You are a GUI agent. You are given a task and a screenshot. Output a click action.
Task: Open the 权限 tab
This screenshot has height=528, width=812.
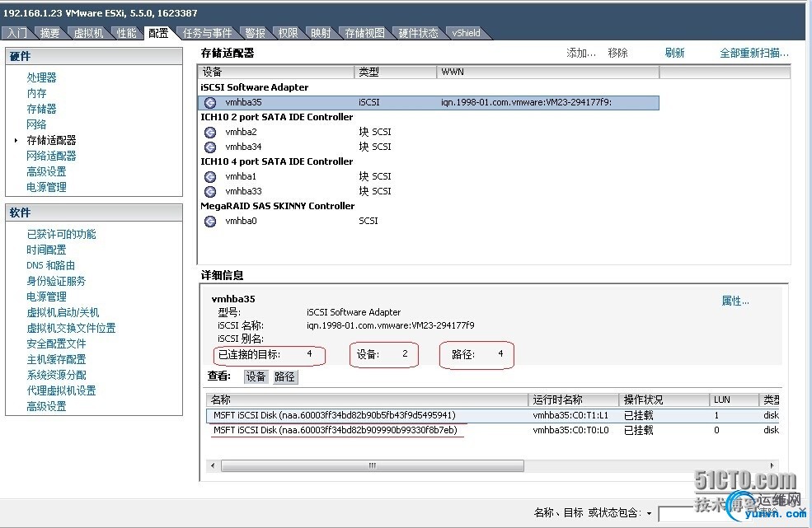[288, 33]
